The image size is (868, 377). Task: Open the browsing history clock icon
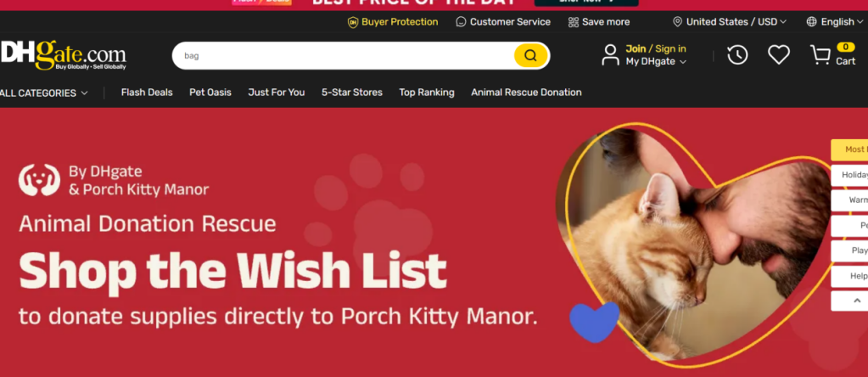(x=737, y=55)
